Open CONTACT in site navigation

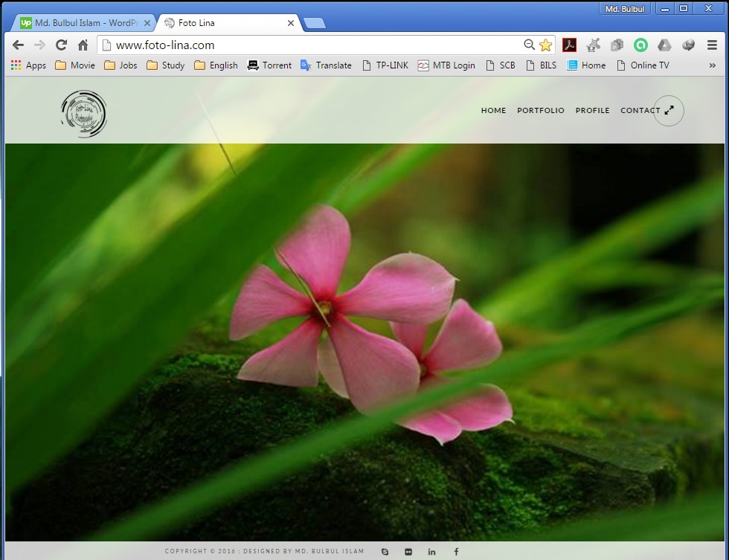click(x=640, y=110)
